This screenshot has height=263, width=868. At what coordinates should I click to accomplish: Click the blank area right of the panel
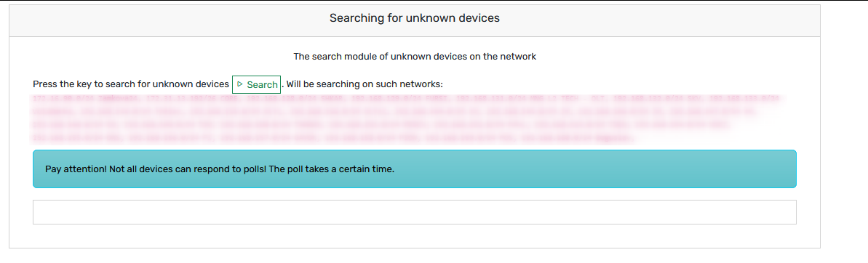tap(844, 133)
